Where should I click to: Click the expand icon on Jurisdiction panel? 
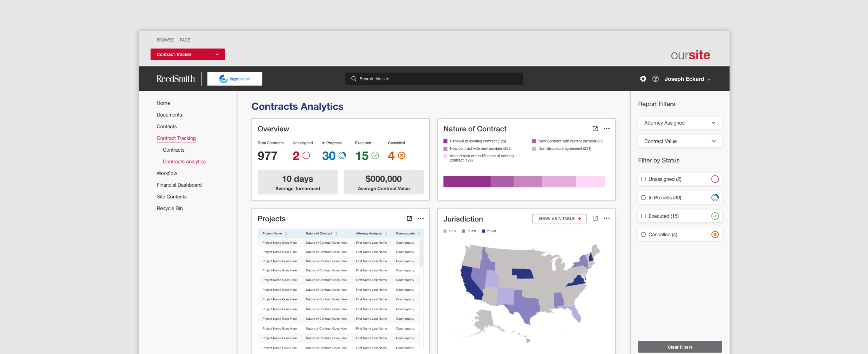point(595,218)
